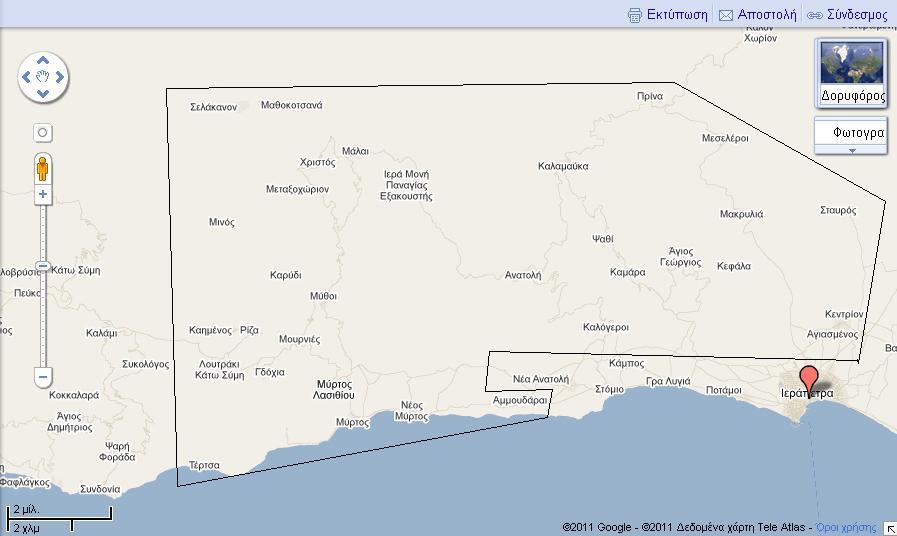Screen dimensions: 897x536
Task: Click the Νέος Μύρτος label
Action: click(x=411, y=411)
